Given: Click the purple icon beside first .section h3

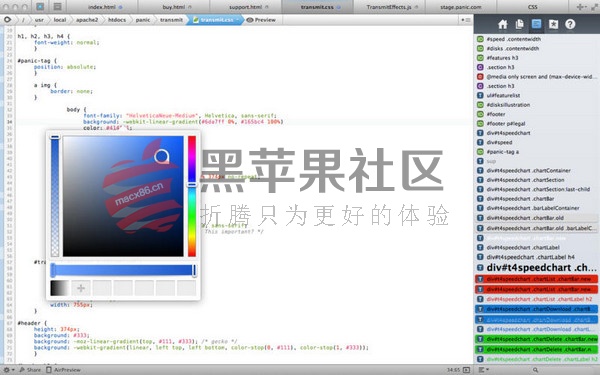Looking at the screenshot, I should point(480,67).
